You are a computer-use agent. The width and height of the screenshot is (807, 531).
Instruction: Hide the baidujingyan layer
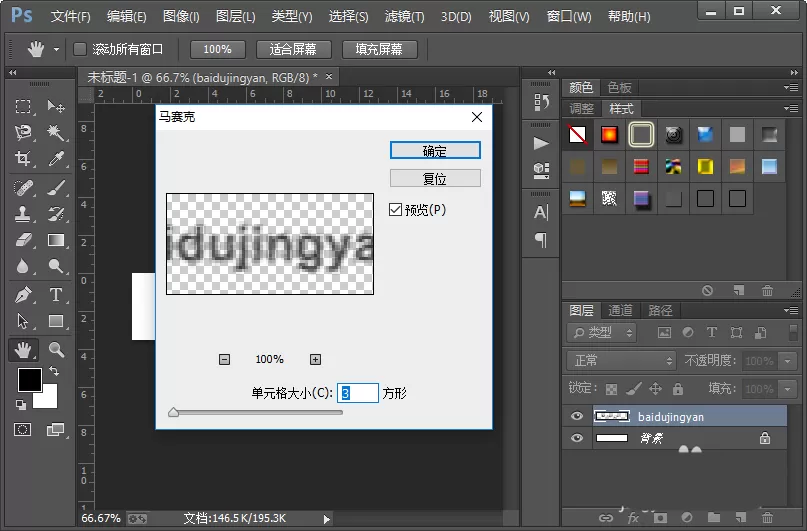[x=577, y=416]
